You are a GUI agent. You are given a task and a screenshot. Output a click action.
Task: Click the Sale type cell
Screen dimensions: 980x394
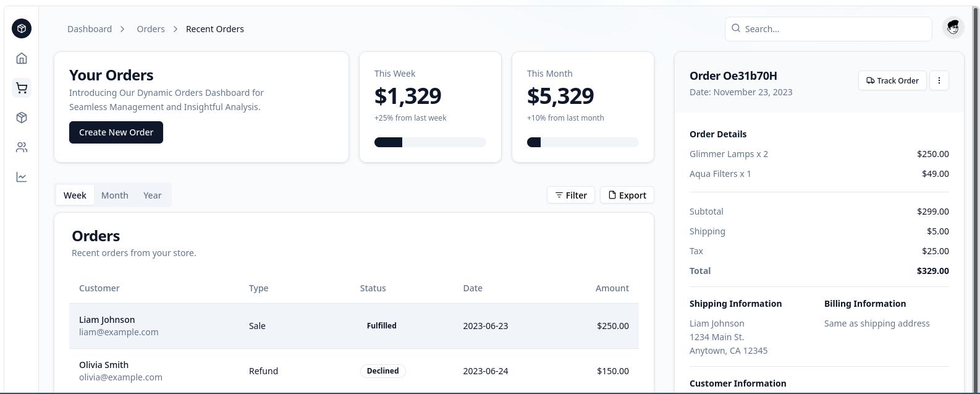tap(257, 326)
